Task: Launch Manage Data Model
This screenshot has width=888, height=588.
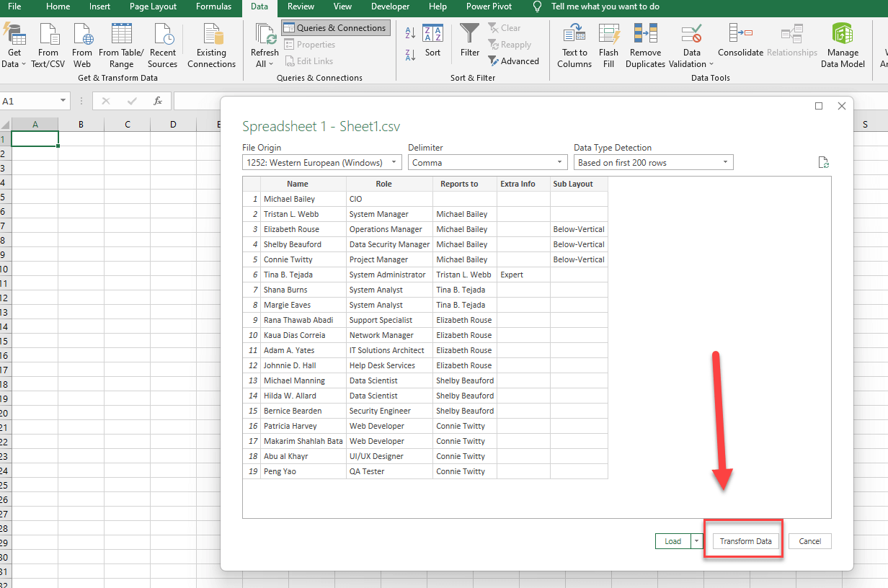Action: (x=842, y=45)
